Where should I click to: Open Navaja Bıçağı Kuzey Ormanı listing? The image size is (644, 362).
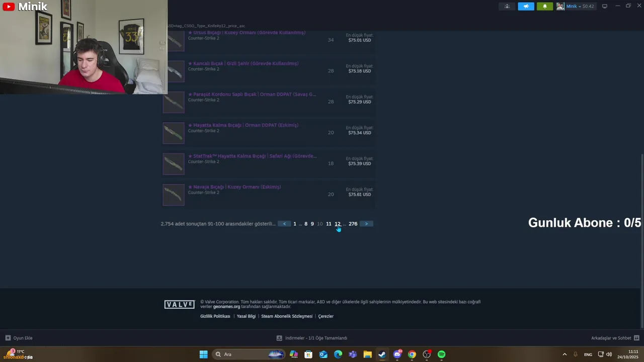pyautogui.click(x=234, y=187)
